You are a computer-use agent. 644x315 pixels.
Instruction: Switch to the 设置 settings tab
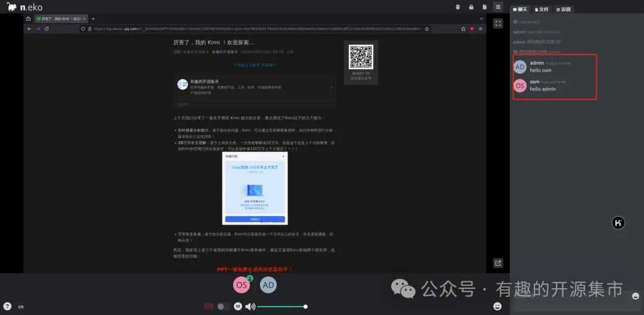click(563, 10)
